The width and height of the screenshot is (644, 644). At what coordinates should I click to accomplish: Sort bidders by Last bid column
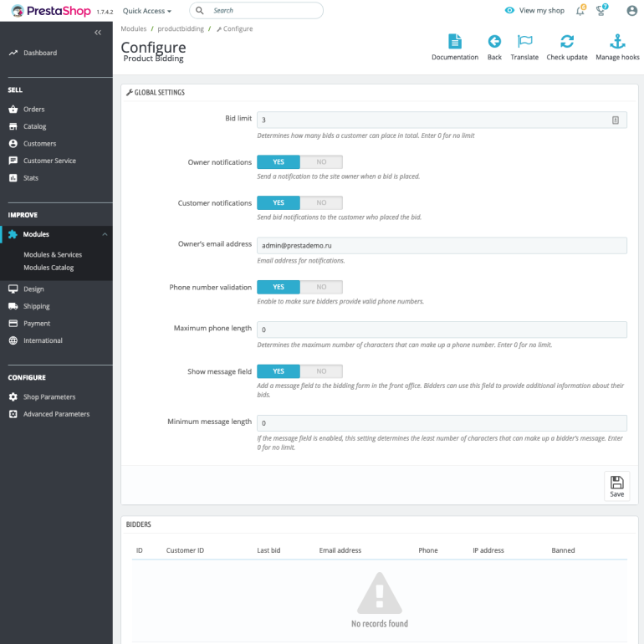(268, 550)
